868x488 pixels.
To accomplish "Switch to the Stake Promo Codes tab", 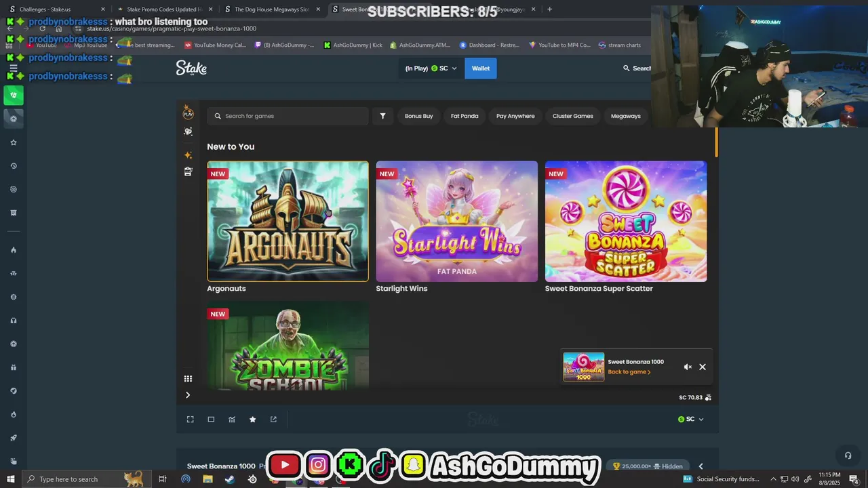I will point(163,9).
